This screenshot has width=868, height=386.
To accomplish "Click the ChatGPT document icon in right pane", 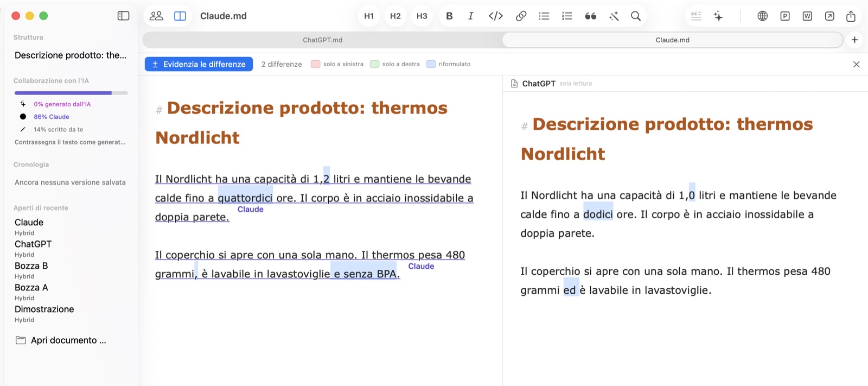I will 514,84.
